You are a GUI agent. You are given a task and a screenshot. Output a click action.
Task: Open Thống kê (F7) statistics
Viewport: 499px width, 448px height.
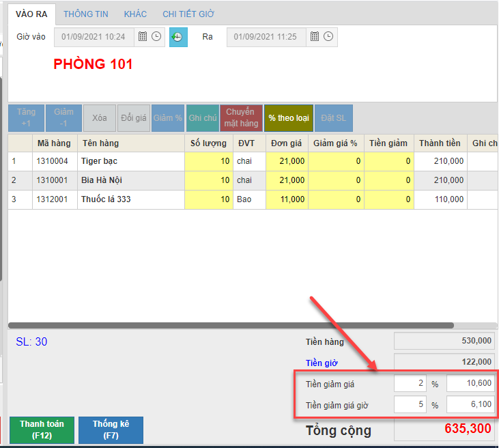click(x=111, y=430)
